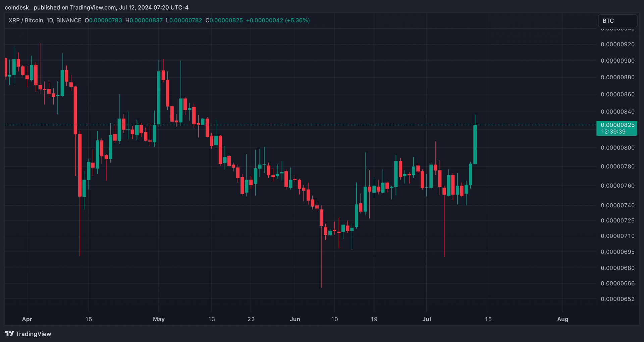Viewport: 644px width, 342px height.
Task: Click the 0.00000900 price axis label
Action: tap(618, 61)
